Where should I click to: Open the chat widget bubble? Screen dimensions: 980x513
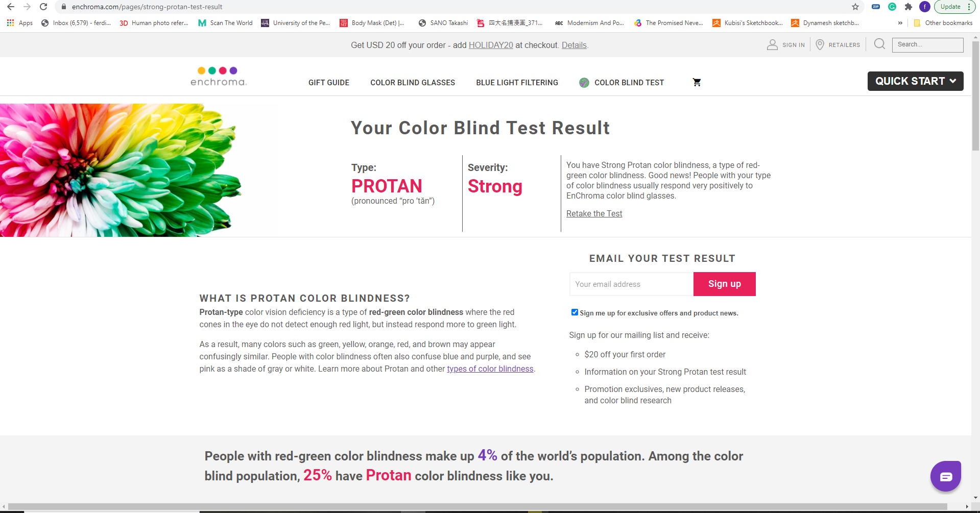coord(945,476)
